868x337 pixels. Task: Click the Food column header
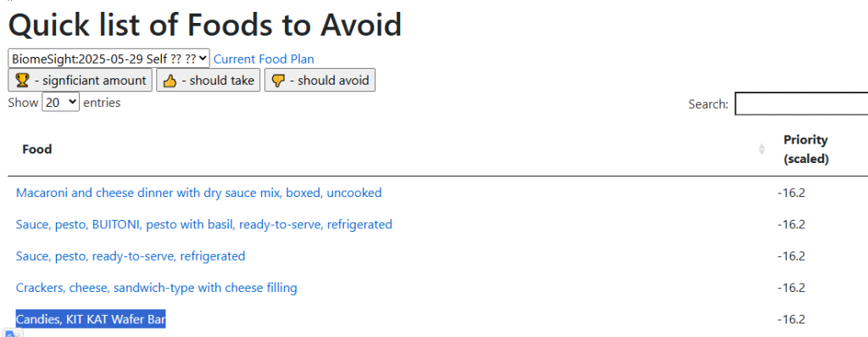[x=37, y=149]
